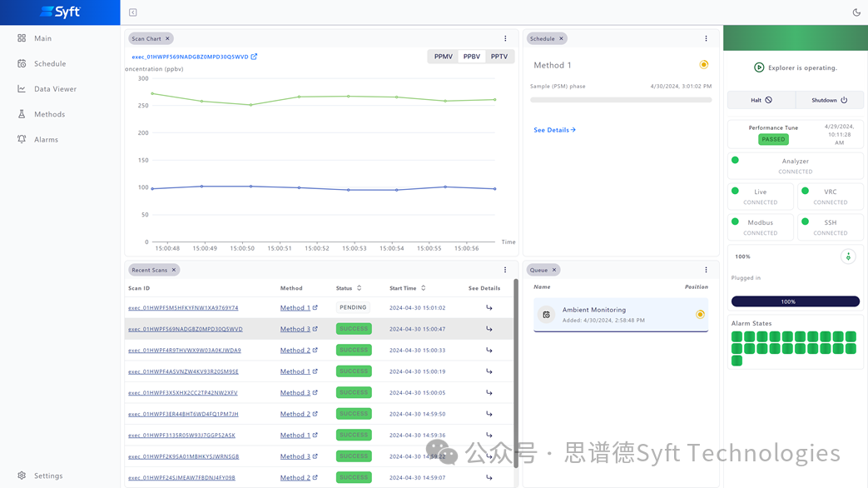
Task: See details arrow for 15:01:02 scan
Action: tap(489, 308)
